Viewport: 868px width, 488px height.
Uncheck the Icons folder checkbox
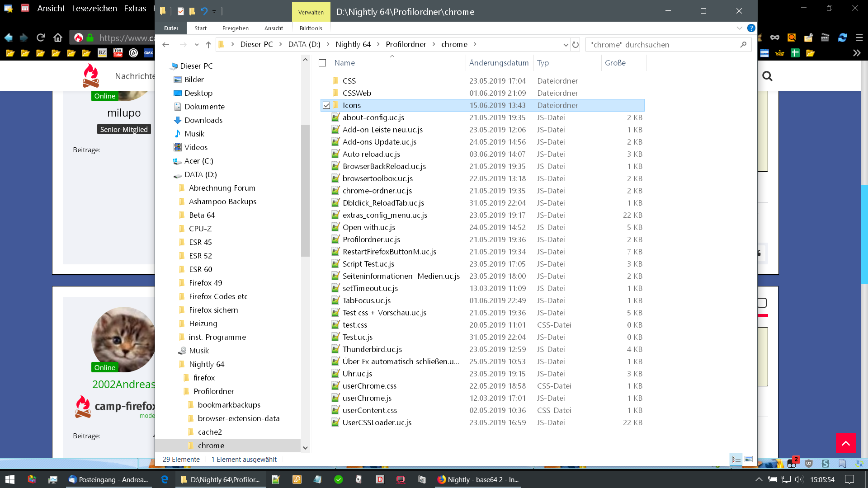(x=326, y=105)
